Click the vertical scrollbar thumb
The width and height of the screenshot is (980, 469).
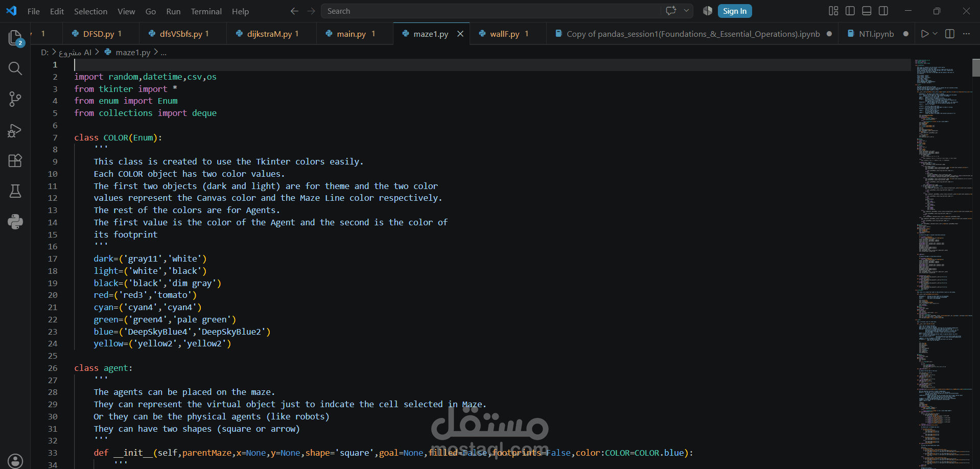point(976,67)
